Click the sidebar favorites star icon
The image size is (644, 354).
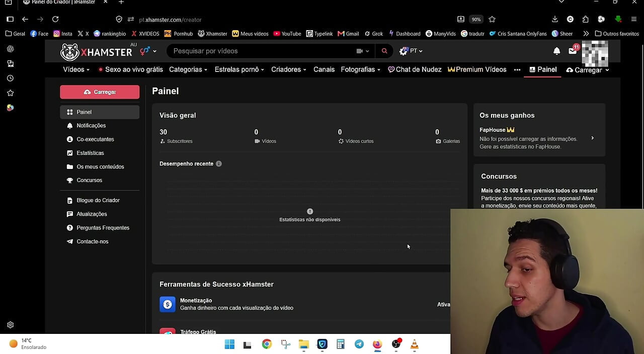pos(10,93)
